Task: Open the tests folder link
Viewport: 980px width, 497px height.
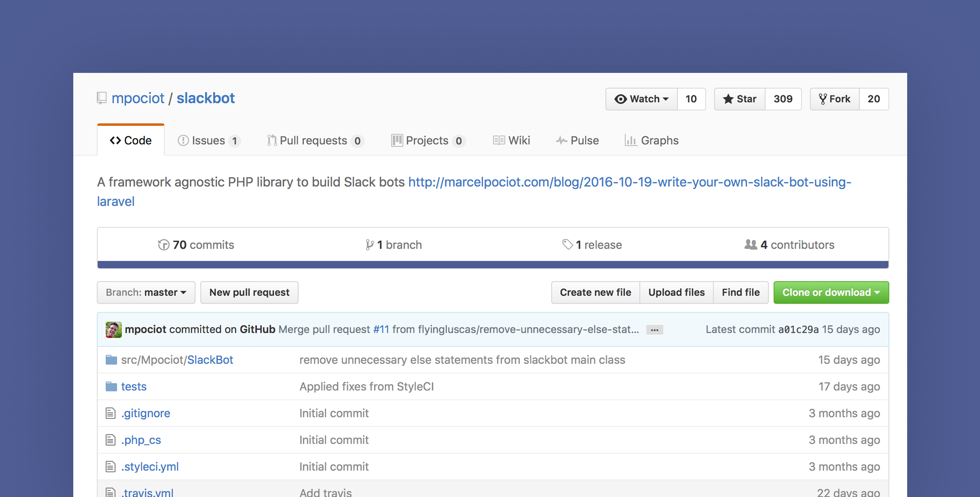Action: 134,387
